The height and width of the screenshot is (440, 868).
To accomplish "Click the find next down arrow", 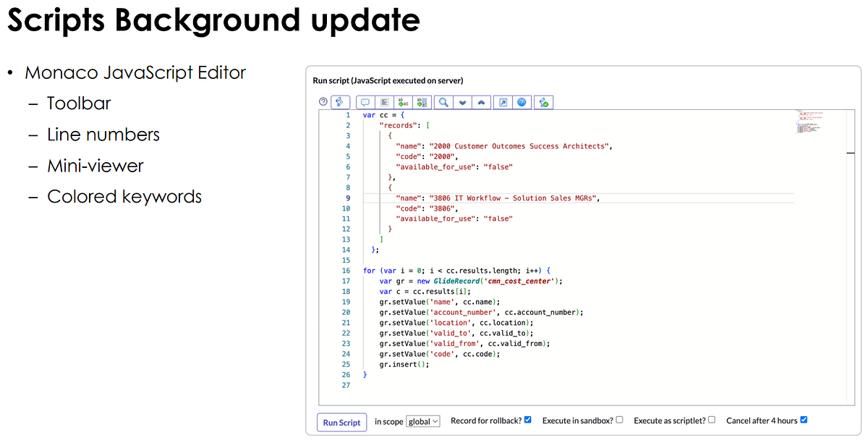I will click(463, 102).
